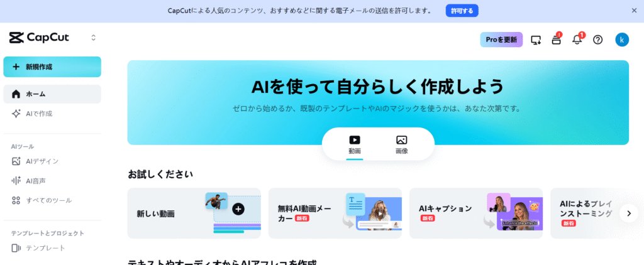644x265 pixels.
Task: Click the 許可する button in banner
Action: coord(462,11)
